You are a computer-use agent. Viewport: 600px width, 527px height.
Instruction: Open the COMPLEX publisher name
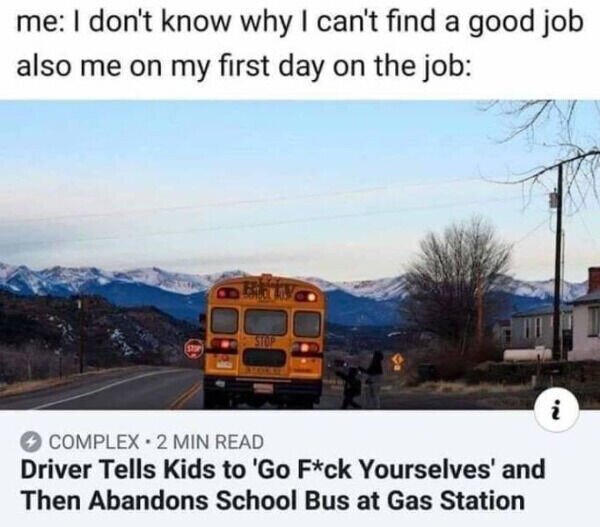(95, 442)
